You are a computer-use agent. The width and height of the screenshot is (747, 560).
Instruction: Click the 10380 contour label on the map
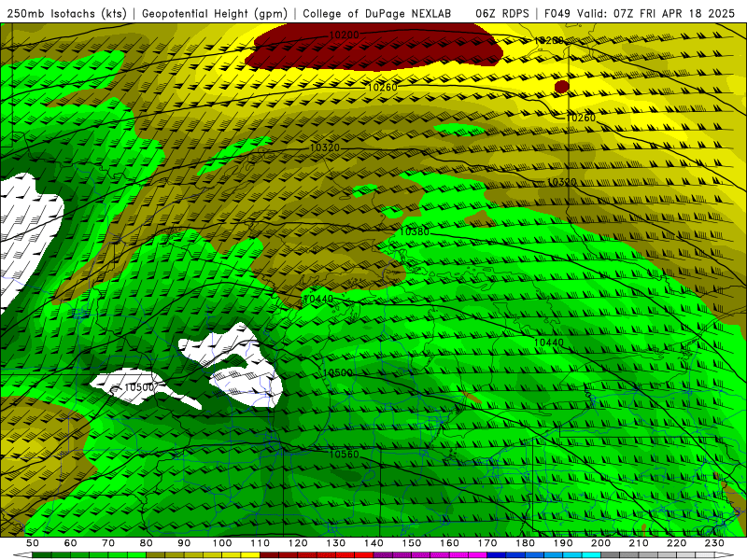[414, 231]
